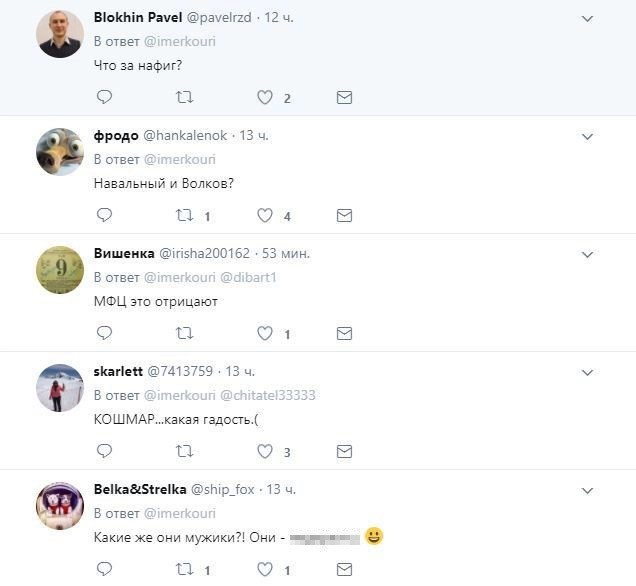Image resolution: width=636 pixels, height=586 pixels.
Task: Retweet Belka&Strelka's tweet
Action: point(184,569)
